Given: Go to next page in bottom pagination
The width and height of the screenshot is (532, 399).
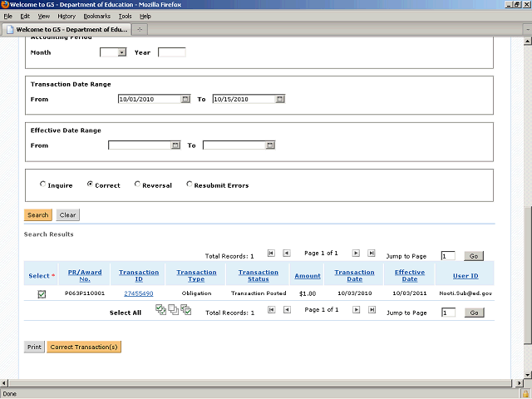Looking at the screenshot, I should 356,310.
